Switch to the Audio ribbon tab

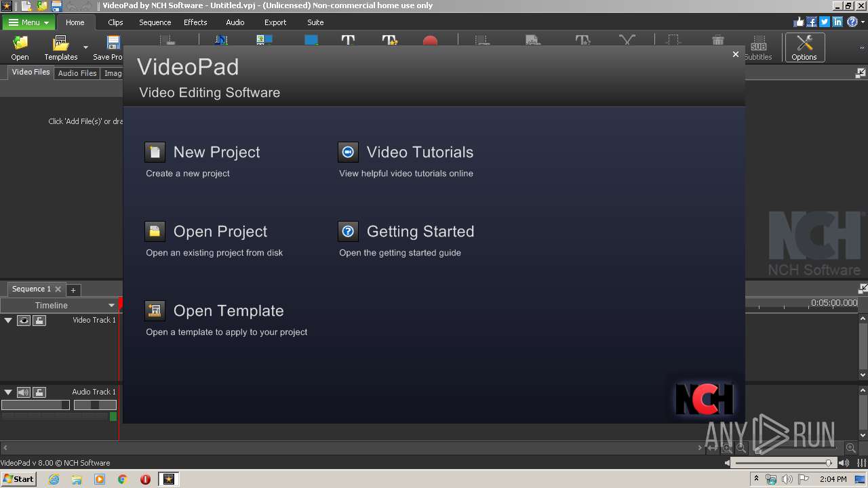point(235,22)
